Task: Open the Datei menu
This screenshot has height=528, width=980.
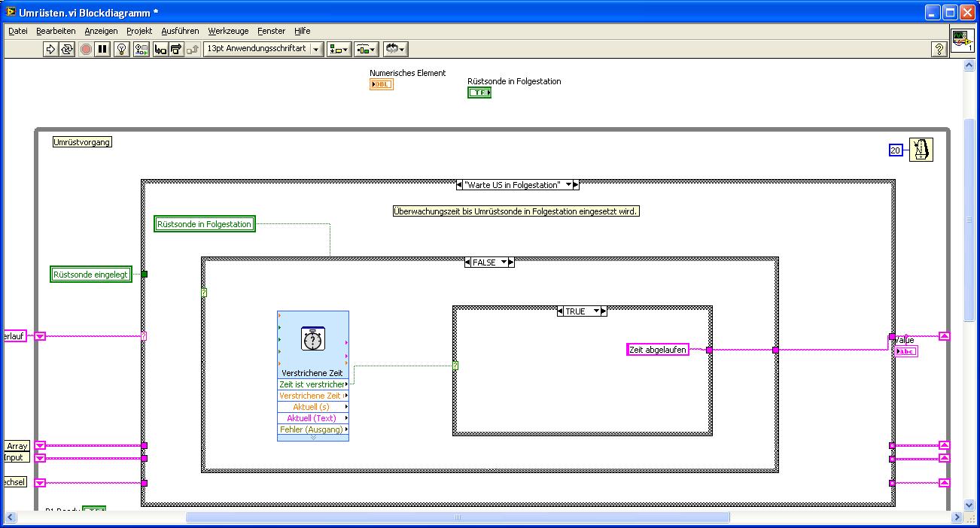Action: 18,31
